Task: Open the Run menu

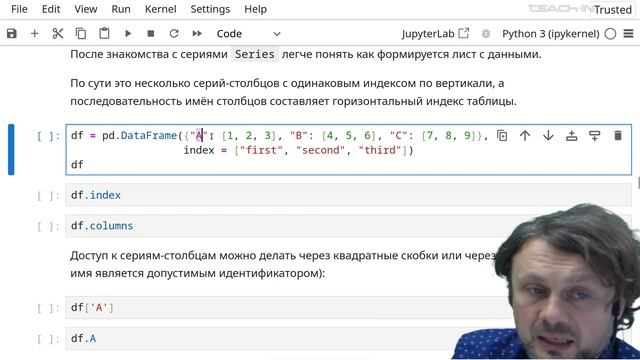Action: pyautogui.click(x=121, y=9)
